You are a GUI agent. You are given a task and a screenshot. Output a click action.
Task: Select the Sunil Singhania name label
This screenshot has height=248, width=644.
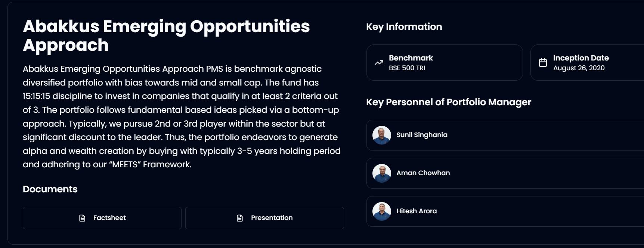coord(422,135)
